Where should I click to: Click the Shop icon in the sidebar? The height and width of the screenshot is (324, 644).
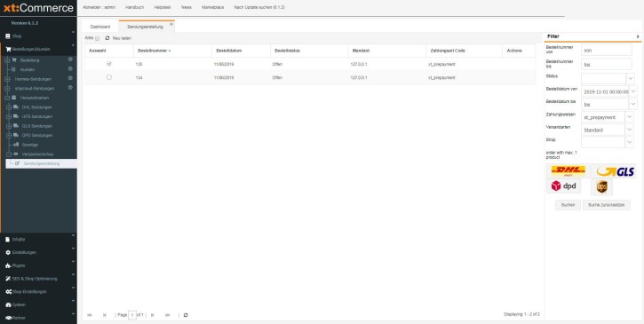8,36
